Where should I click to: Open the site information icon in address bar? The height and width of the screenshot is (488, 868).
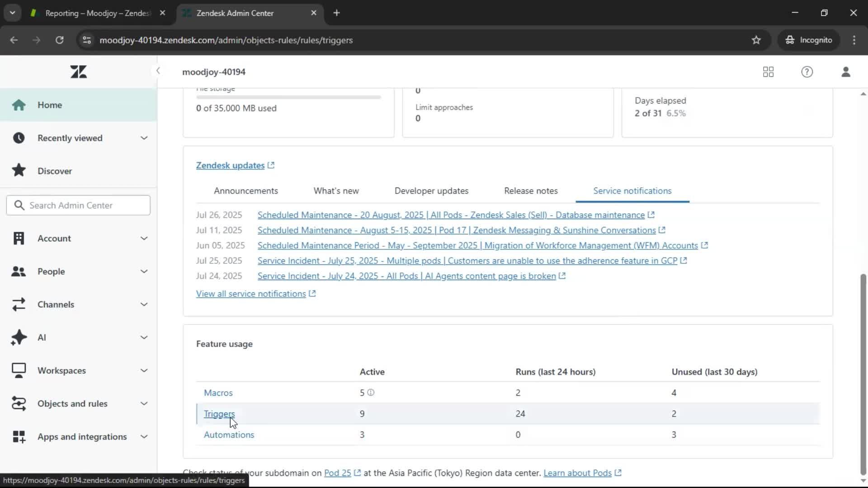click(86, 40)
